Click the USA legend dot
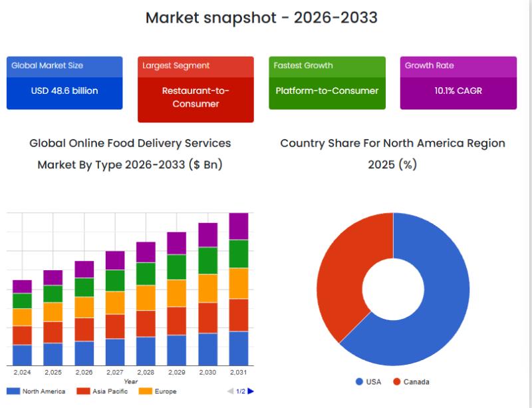Screen dimensions: 532x408 (x=359, y=381)
